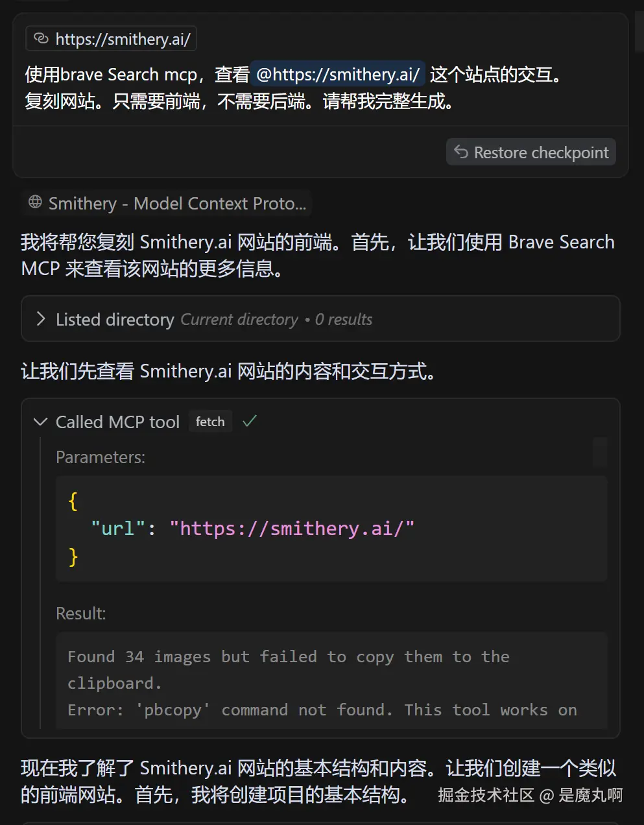The height and width of the screenshot is (825, 644).
Task: Click the undo arrow icon in Restore checkpoint
Action: [461, 152]
